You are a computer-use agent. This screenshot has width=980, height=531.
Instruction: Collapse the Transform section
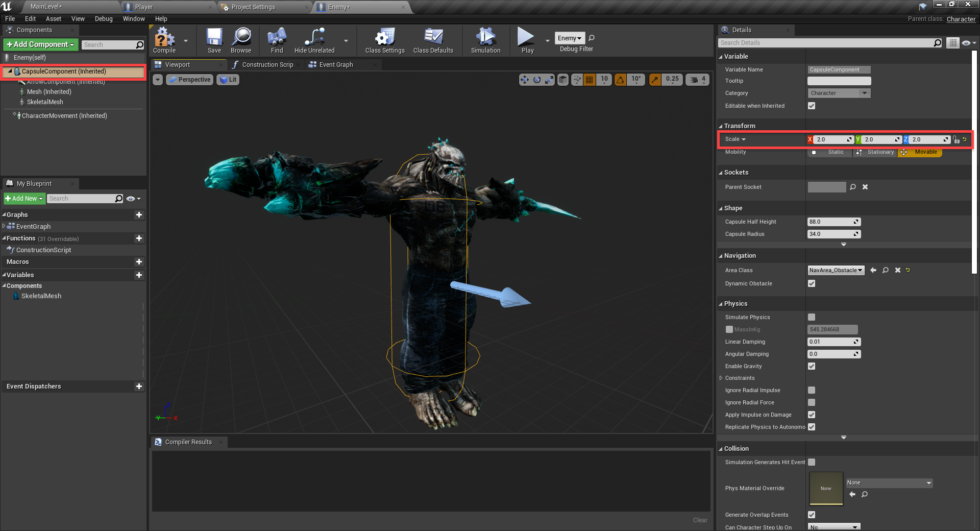[x=721, y=126]
